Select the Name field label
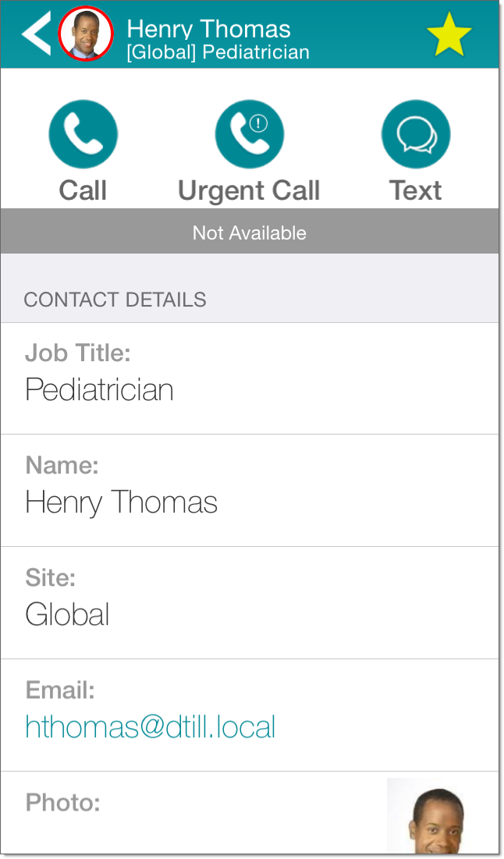504x859 pixels. 62,466
